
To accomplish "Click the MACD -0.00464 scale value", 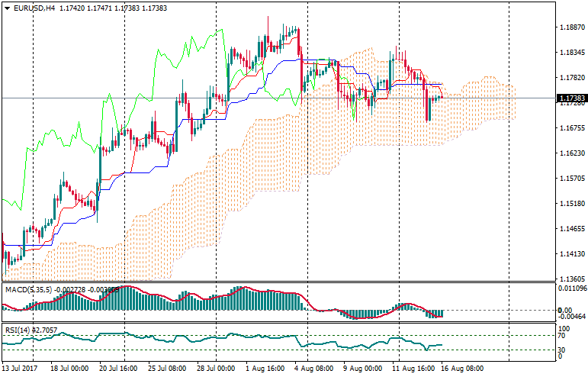I will coord(573,316).
